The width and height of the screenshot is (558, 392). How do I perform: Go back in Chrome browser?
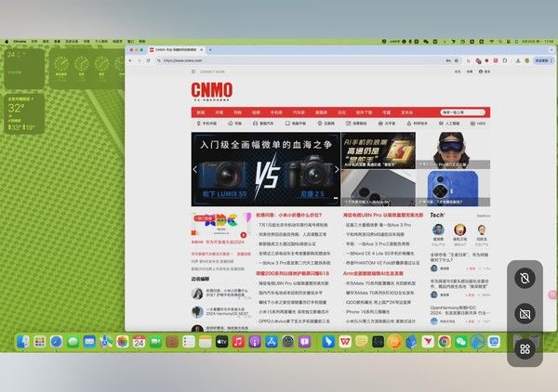click(130, 60)
